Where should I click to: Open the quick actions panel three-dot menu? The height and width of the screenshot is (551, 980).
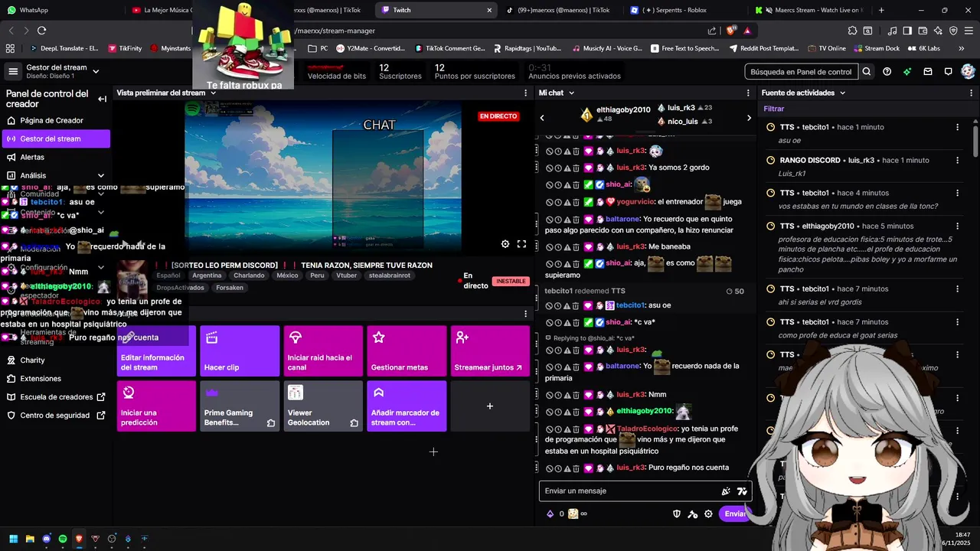pos(525,314)
